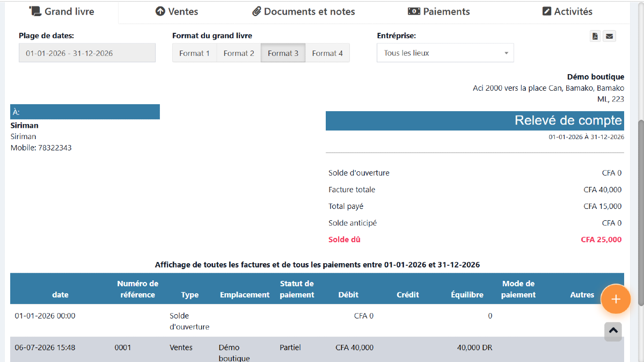Click the bold Siriman customer name
644x362 pixels.
pyautogui.click(x=25, y=126)
